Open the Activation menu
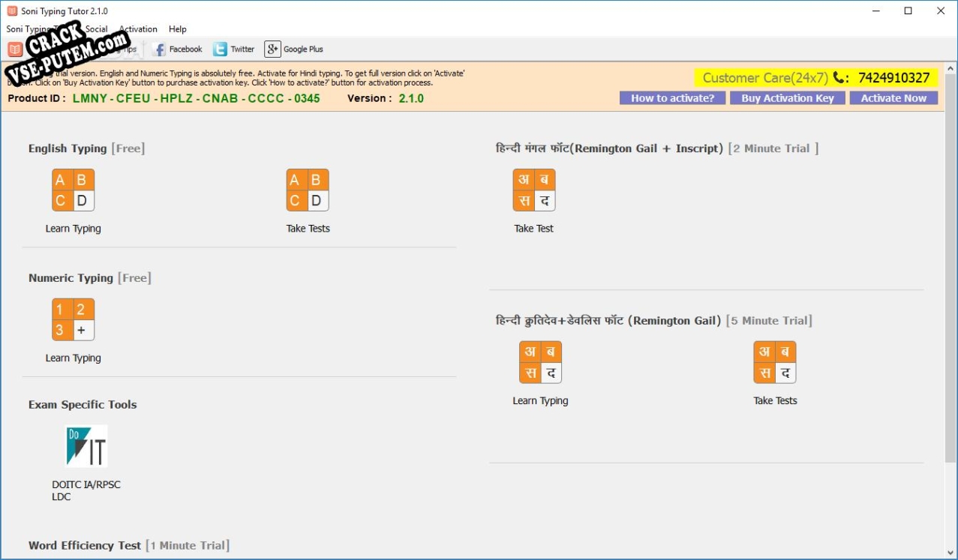The height and width of the screenshot is (560, 958). [138, 29]
